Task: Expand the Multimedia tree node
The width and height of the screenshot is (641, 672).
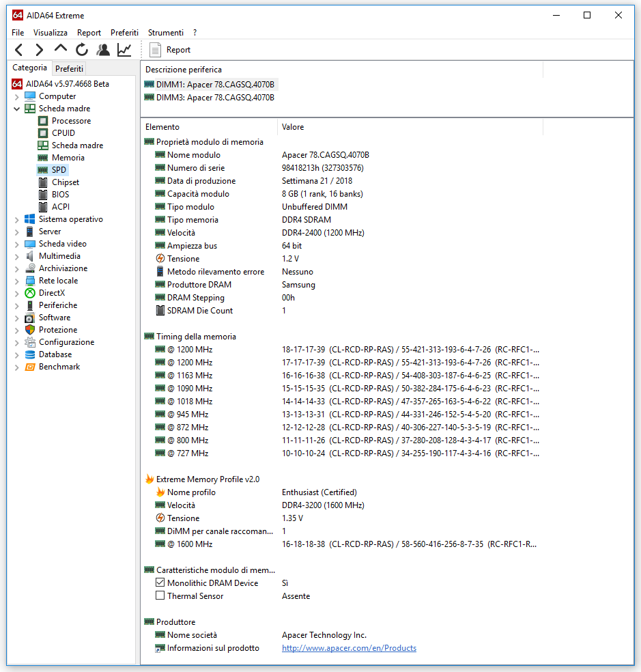Action: click(x=16, y=256)
